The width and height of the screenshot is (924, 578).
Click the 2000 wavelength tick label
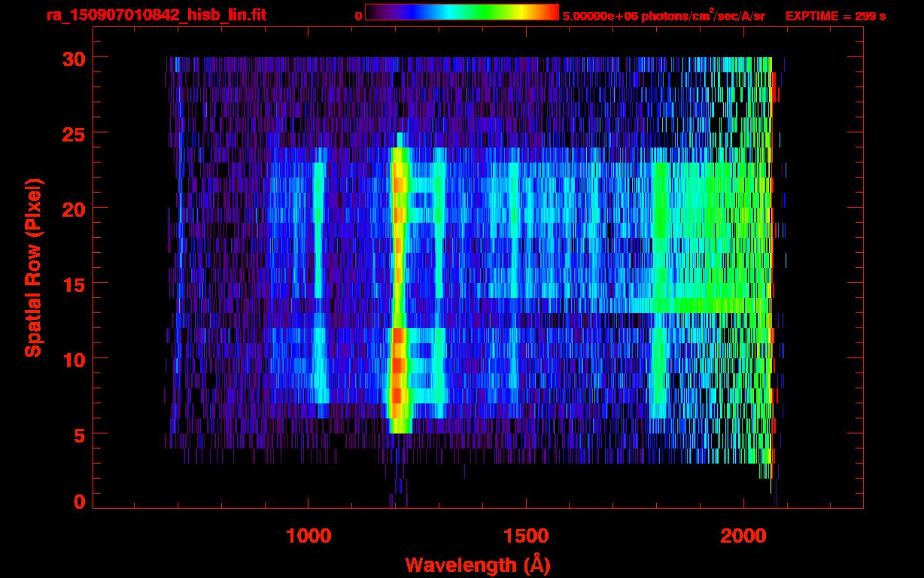coord(743,536)
